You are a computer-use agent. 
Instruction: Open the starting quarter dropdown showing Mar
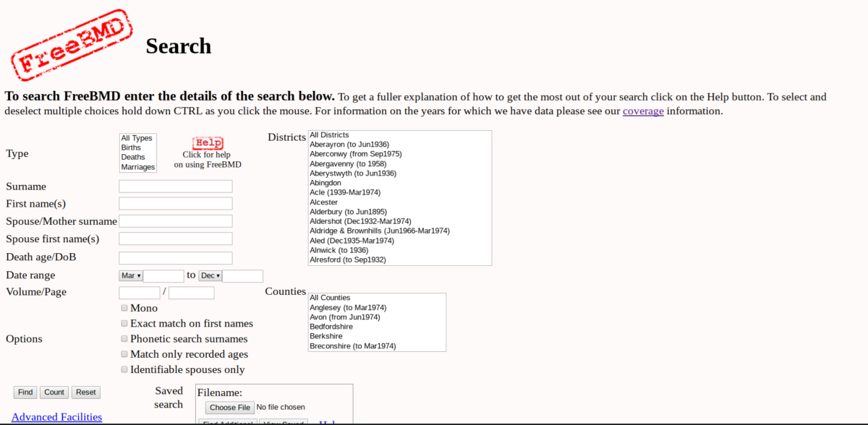(130, 275)
